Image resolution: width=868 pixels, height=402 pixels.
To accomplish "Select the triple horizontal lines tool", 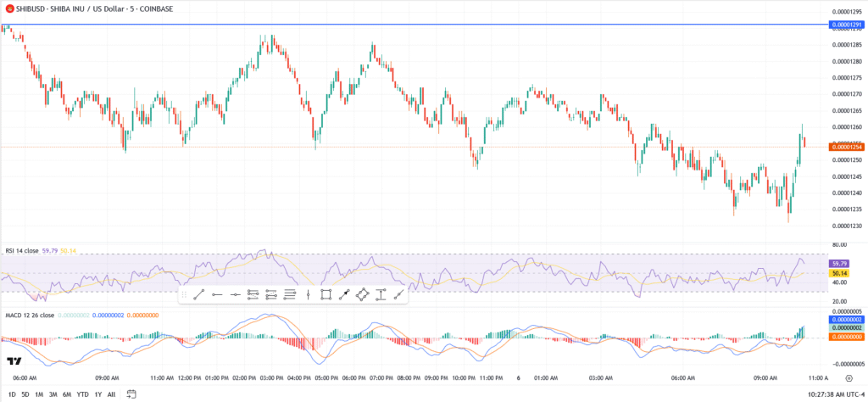I will [289, 294].
